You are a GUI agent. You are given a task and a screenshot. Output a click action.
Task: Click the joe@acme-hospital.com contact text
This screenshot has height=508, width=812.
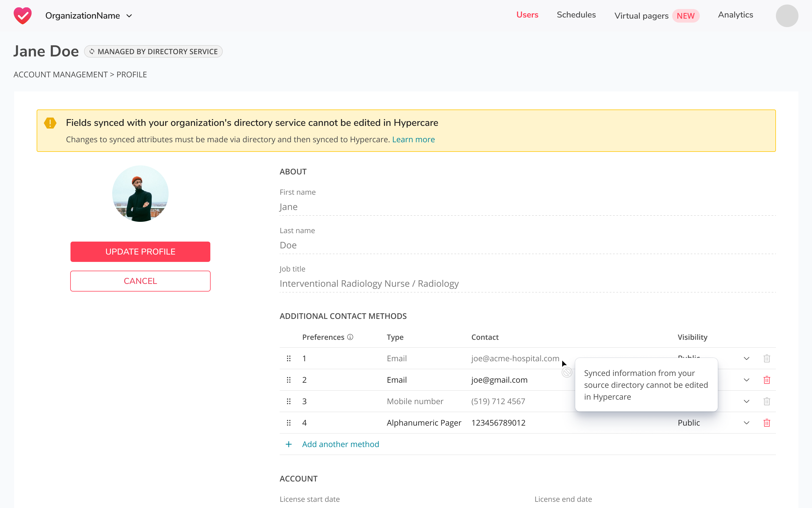point(515,358)
